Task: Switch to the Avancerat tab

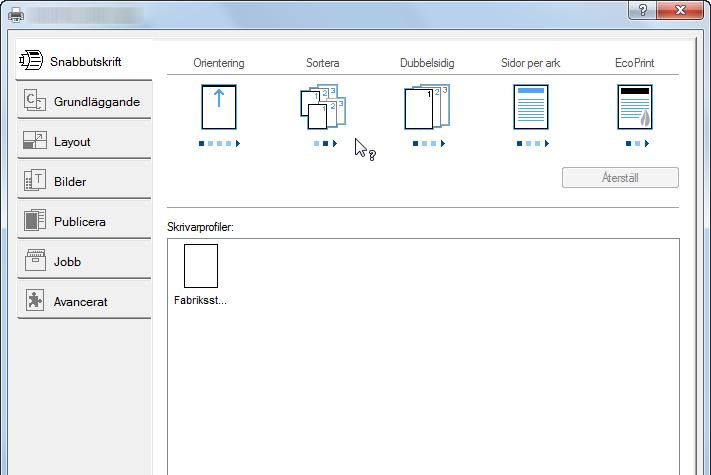Action: [x=84, y=301]
